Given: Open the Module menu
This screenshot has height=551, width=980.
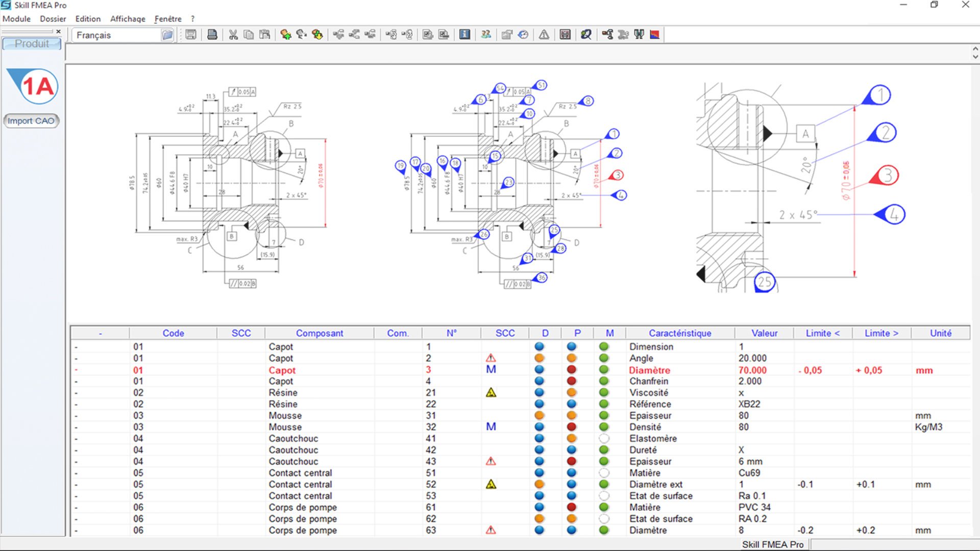Looking at the screenshot, I should (x=16, y=19).
